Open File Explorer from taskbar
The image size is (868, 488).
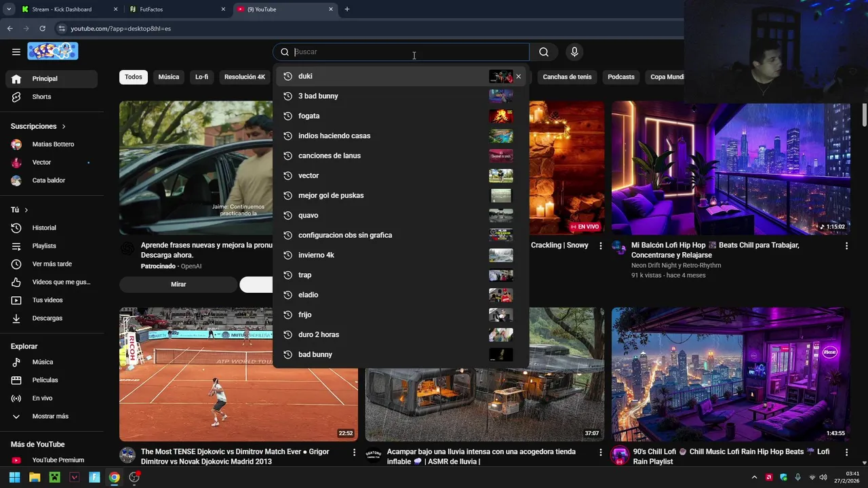35,477
